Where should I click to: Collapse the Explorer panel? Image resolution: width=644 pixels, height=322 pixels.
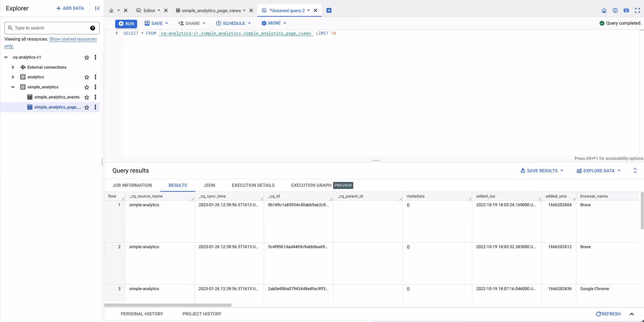point(98,8)
